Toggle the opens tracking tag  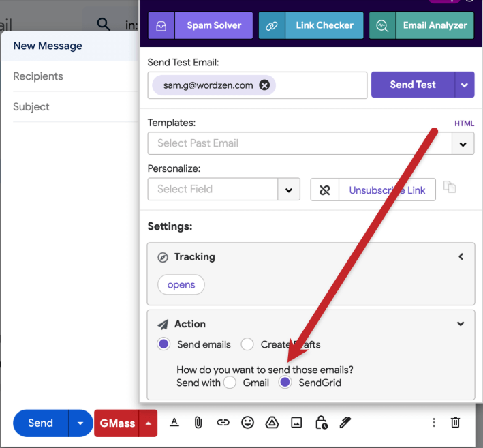coord(181,284)
